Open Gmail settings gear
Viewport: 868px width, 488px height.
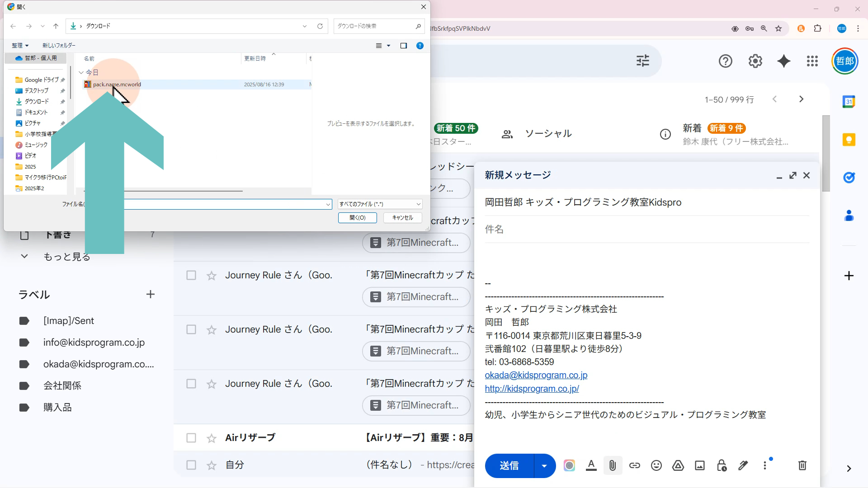[755, 61]
